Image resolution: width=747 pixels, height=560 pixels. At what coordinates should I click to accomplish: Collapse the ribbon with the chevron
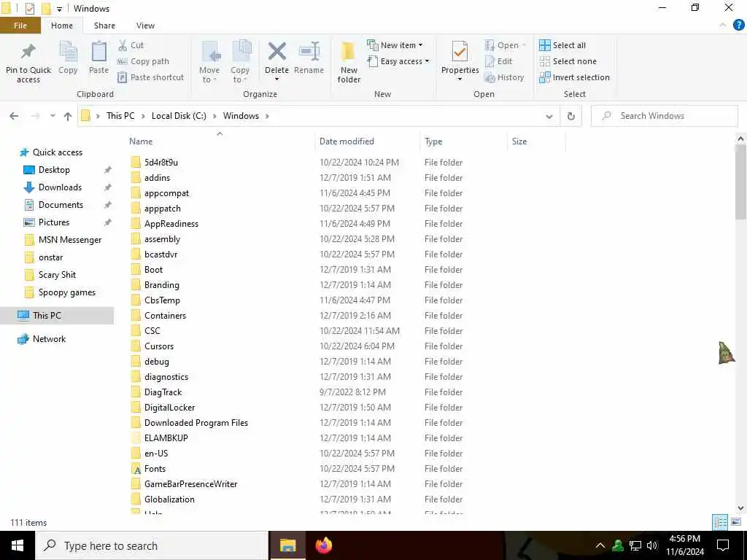pos(723,26)
